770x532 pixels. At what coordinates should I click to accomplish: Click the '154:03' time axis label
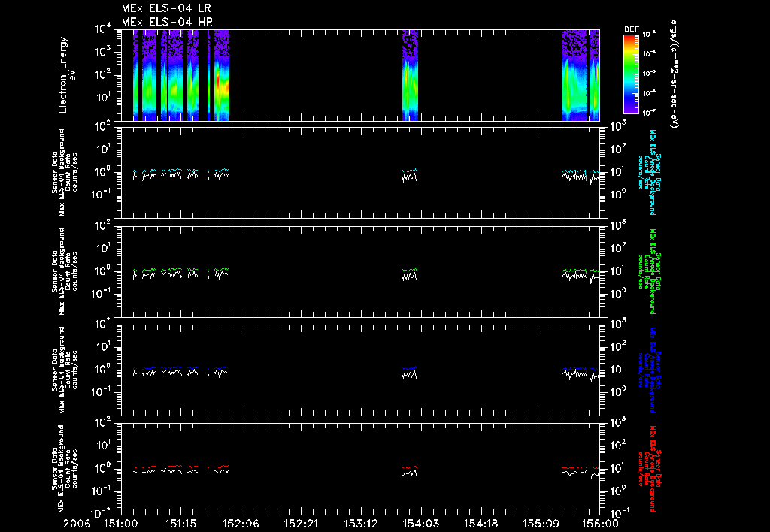(421, 524)
